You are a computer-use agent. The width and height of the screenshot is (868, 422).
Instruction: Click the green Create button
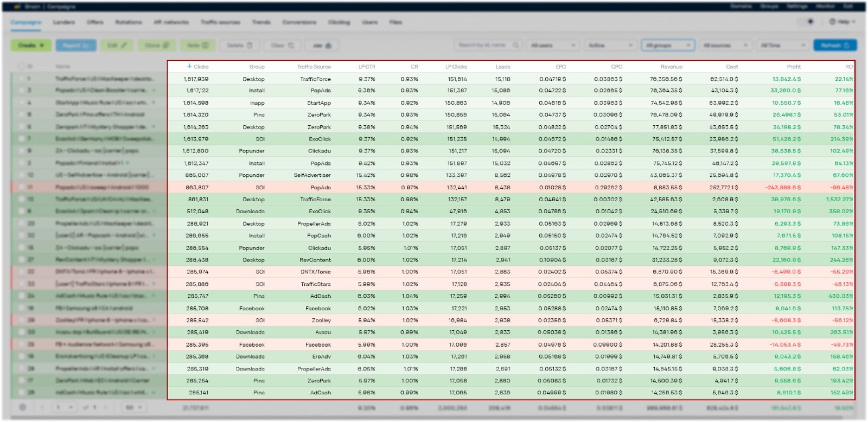(x=31, y=46)
